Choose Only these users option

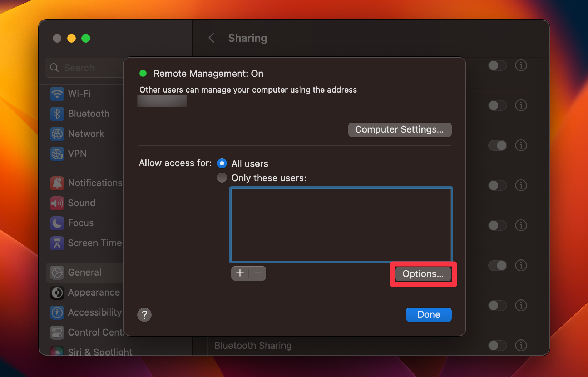click(x=222, y=178)
